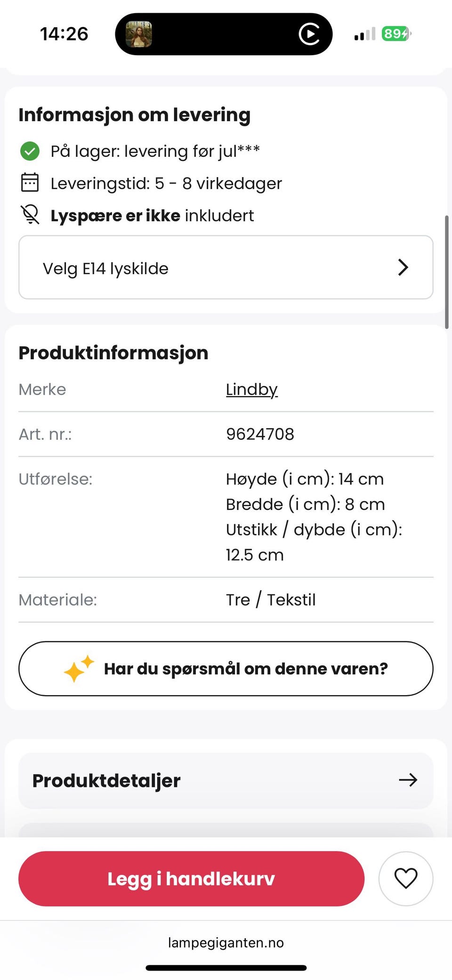Open the Velg E14 lyskilde selector
The width and height of the screenshot is (452, 980).
[x=226, y=267]
